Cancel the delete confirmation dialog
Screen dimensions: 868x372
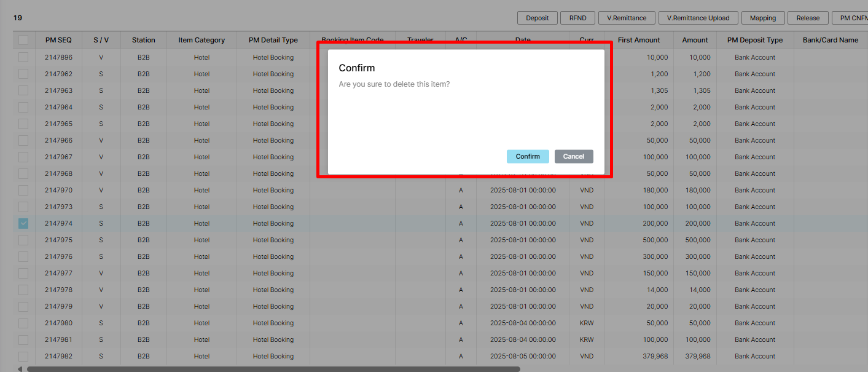(x=574, y=156)
